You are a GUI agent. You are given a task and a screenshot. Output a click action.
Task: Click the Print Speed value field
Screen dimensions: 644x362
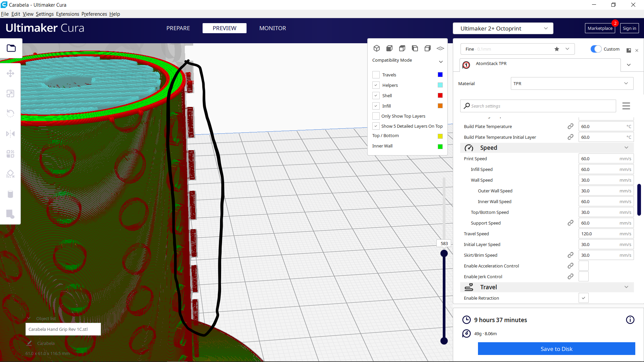coord(606,159)
